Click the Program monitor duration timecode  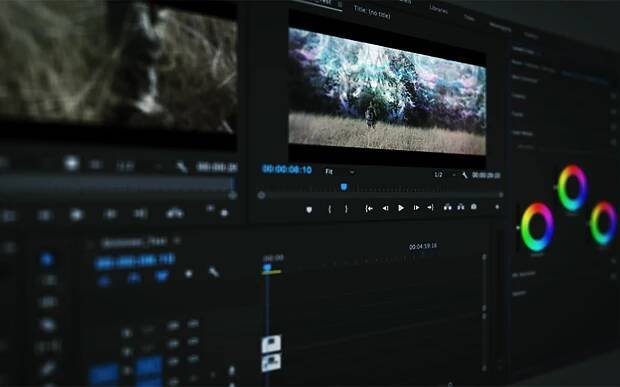pos(486,175)
